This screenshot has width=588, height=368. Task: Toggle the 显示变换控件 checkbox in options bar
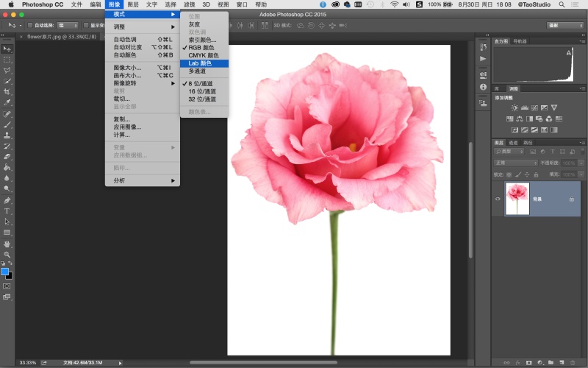pos(86,25)
